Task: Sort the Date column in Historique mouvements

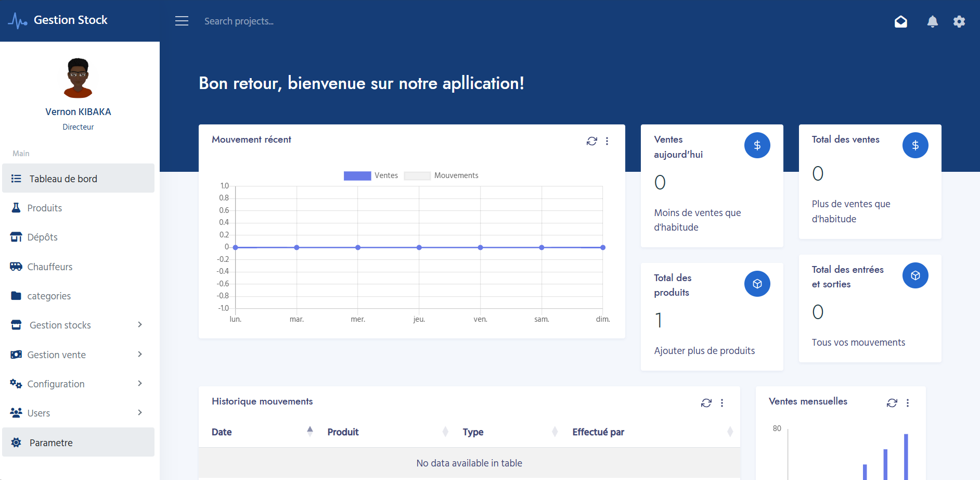Action: pyautogui.click(x=310, y=432)
